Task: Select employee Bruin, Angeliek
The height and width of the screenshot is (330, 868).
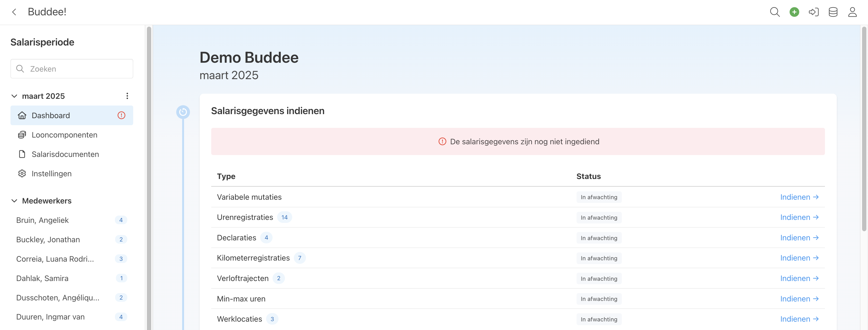Action: (x=43, y=220)
